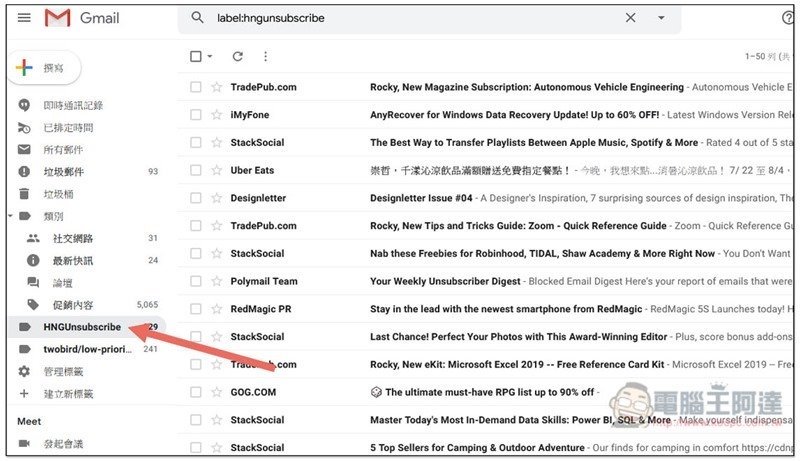Tick the RedMagic PR email checkbox

196,310
